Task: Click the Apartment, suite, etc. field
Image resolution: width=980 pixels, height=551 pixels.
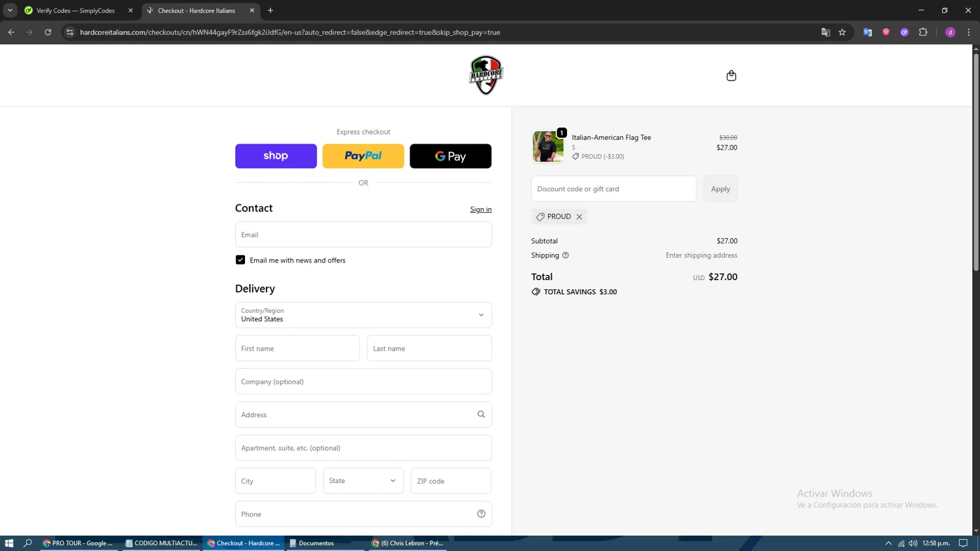Action: (363, 448)
